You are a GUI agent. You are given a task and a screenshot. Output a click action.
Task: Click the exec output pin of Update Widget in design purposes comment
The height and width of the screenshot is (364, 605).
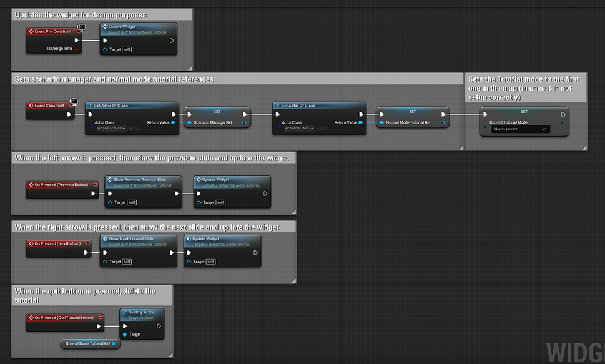tap(172, 41)
